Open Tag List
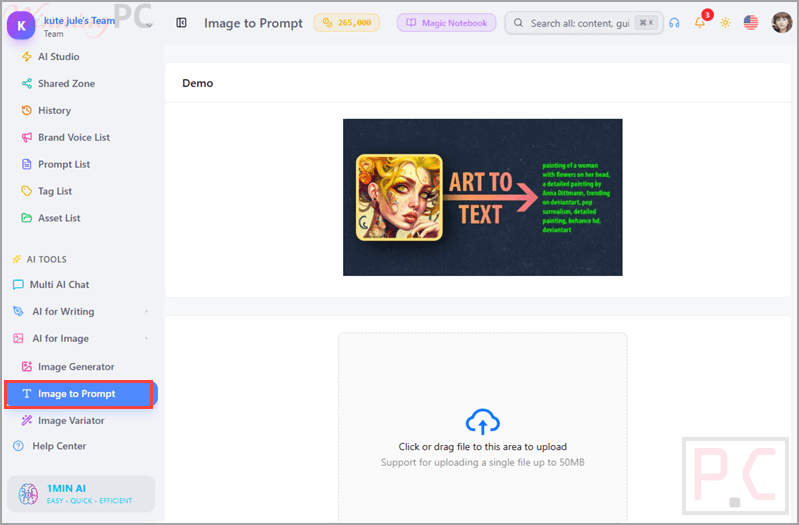This screenshot has width=799, height=525. click(55, 191)
